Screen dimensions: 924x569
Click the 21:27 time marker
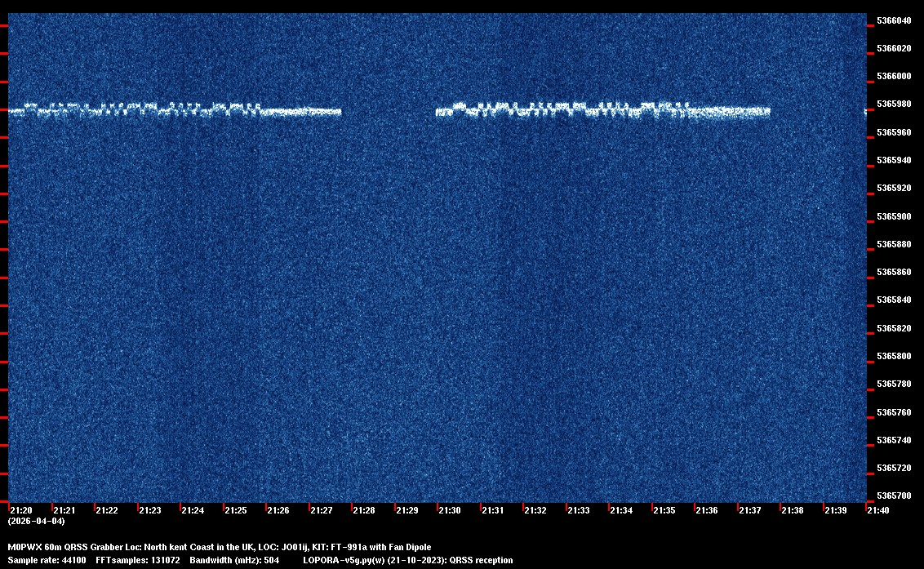pyautogui.click(x=321, y=510)
